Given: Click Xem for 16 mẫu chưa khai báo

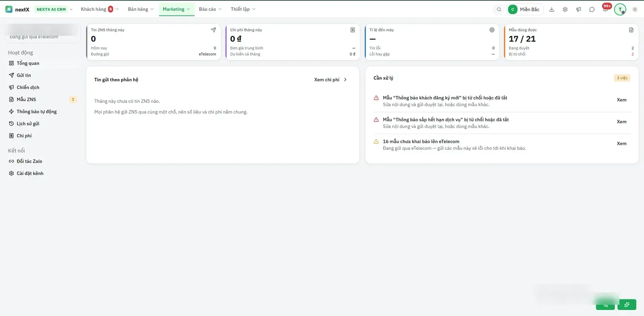Looking at the screenshot, I should [x=621, y=143].
